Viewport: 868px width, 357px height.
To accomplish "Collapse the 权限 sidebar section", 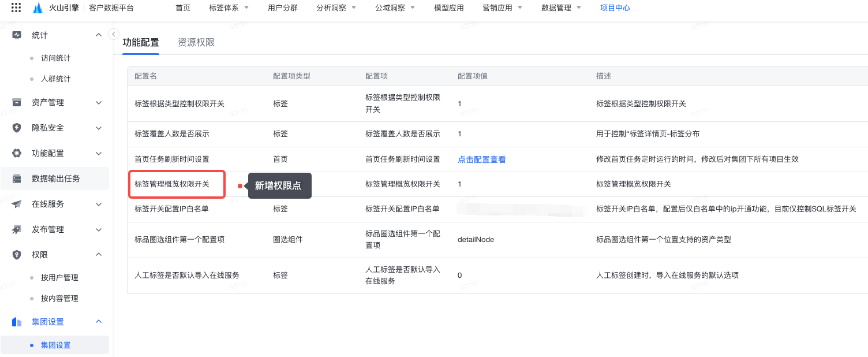I will pos(99,255).
